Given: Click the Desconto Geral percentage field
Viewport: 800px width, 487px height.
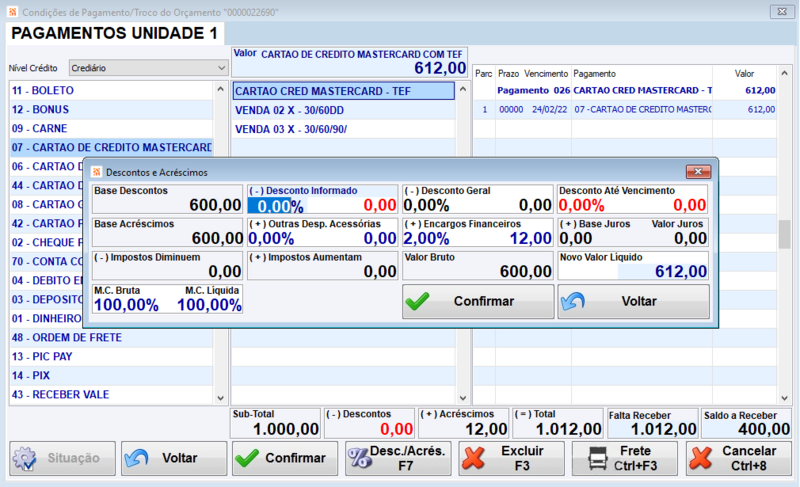Looking at the screenshot, I should (x=428, y=206).
